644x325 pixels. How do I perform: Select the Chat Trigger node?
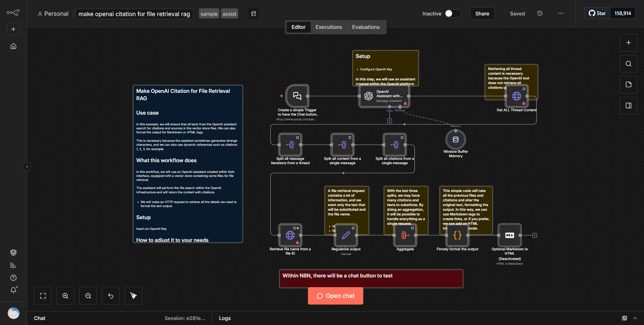tap(297, 96)
